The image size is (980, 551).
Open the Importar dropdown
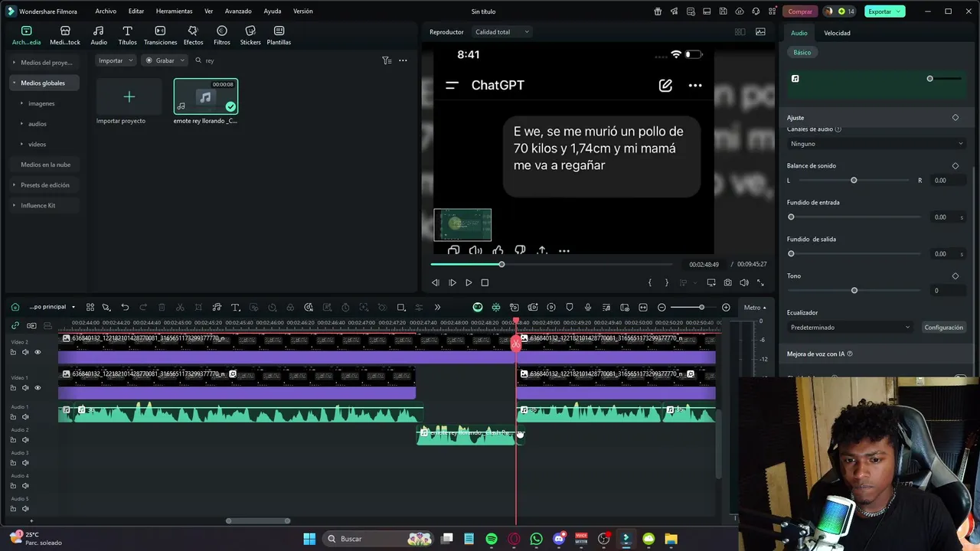(x=115, y=60)
